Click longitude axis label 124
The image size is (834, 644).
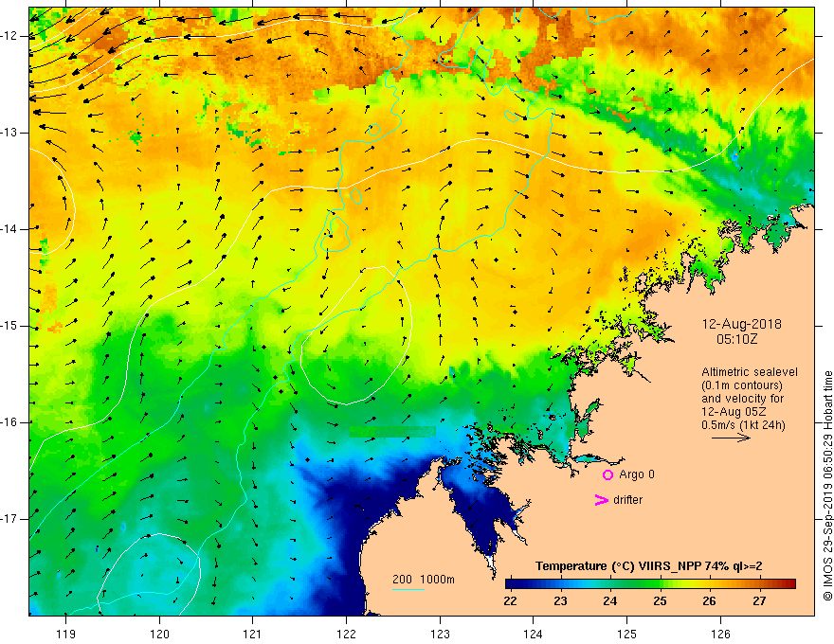[x=534, y=634]
